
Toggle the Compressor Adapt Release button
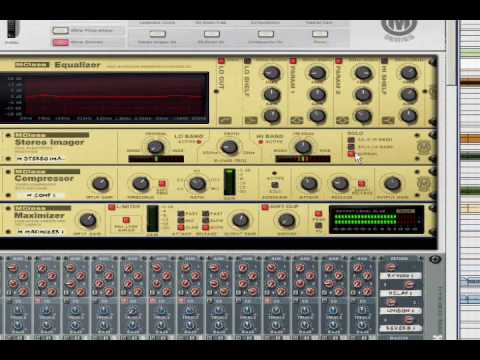[361, 183]
